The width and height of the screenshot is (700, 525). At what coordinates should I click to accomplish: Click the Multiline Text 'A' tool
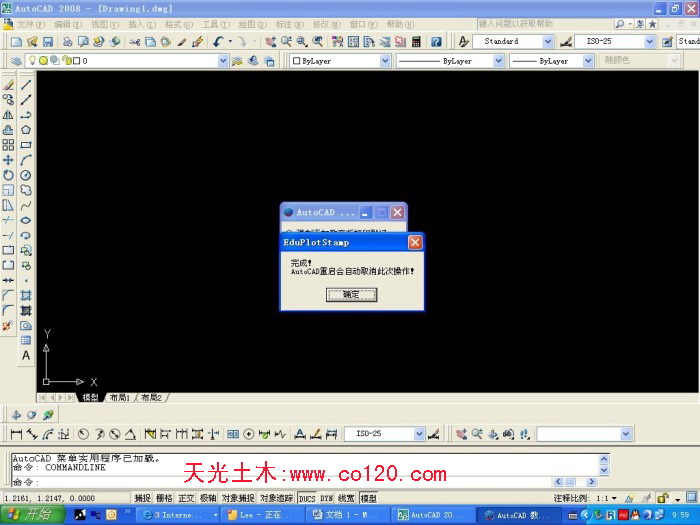pyautogui.click(x=26, y=355)
